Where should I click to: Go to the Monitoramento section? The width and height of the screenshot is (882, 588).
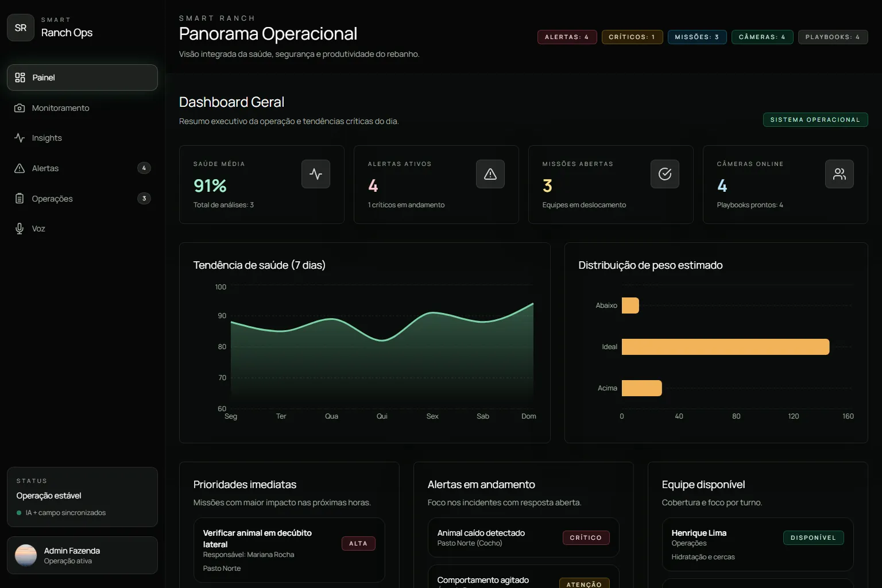[82, 108]
